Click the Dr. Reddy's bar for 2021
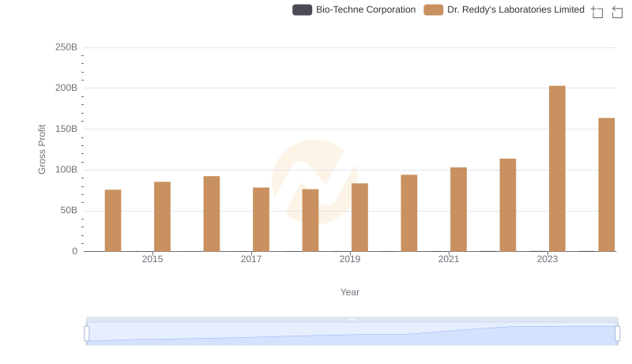This screenshot has width=632, height=364. 458,209
